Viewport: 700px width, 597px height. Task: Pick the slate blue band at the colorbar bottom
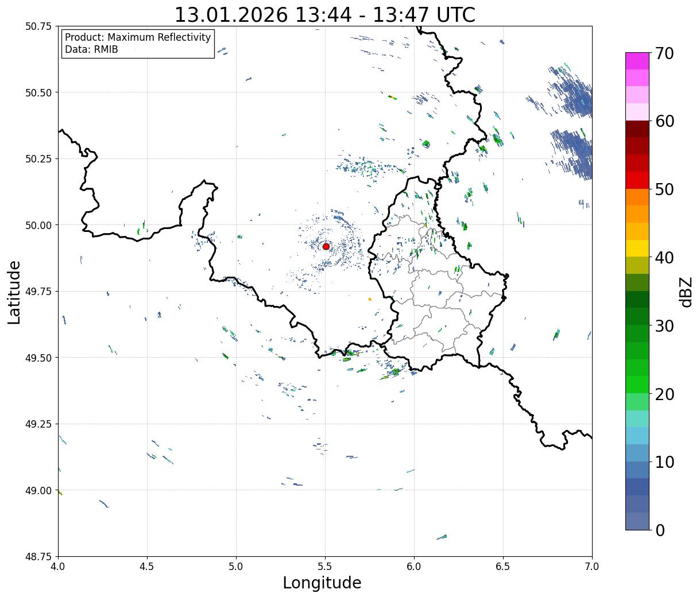click(637, 521)
